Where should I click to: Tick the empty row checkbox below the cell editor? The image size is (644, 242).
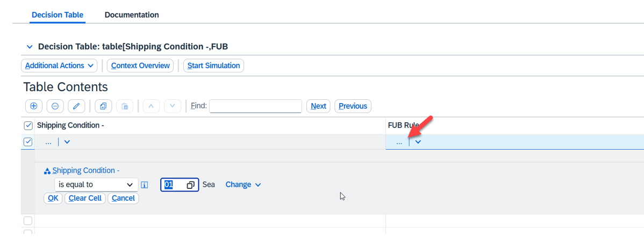28,221
